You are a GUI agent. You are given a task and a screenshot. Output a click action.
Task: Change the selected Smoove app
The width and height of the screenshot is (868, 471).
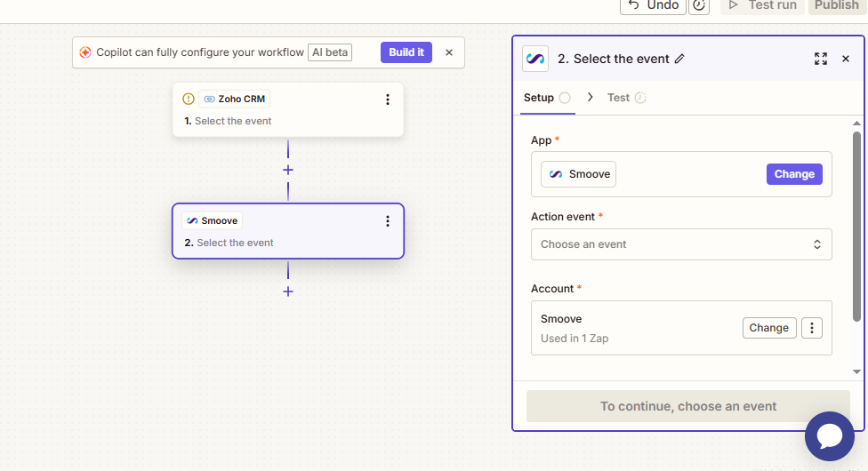click(793, 174)
